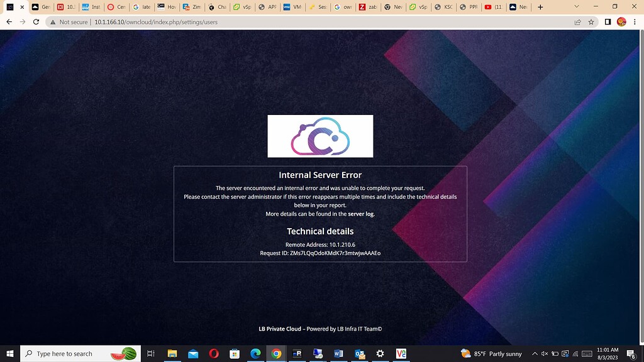This screenshot has width=644, height=362.
Task: Click the 'Internal Server Error' heading
Action: point(320,175)
